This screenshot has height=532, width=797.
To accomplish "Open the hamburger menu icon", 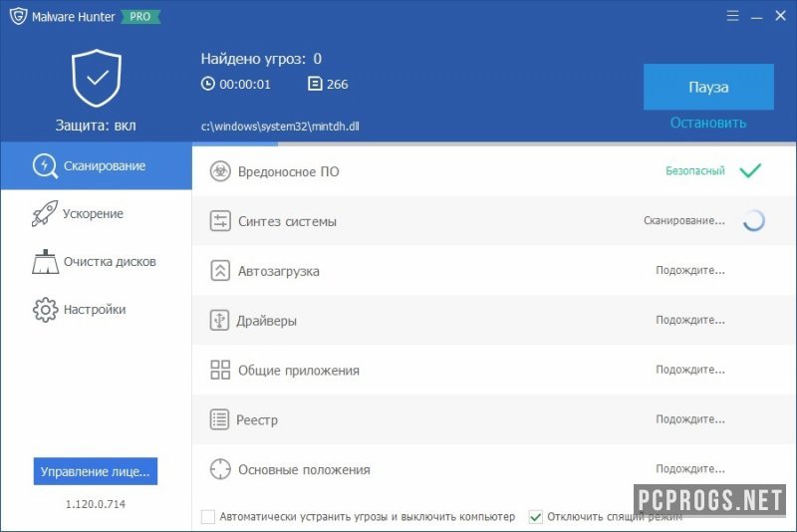I will (732, 16).
